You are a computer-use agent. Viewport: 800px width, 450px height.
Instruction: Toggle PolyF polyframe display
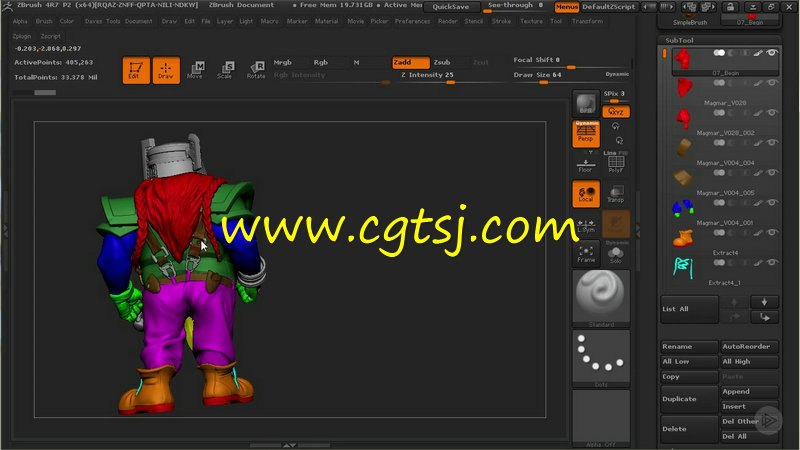pyautogui.click(x=616, y=164)
